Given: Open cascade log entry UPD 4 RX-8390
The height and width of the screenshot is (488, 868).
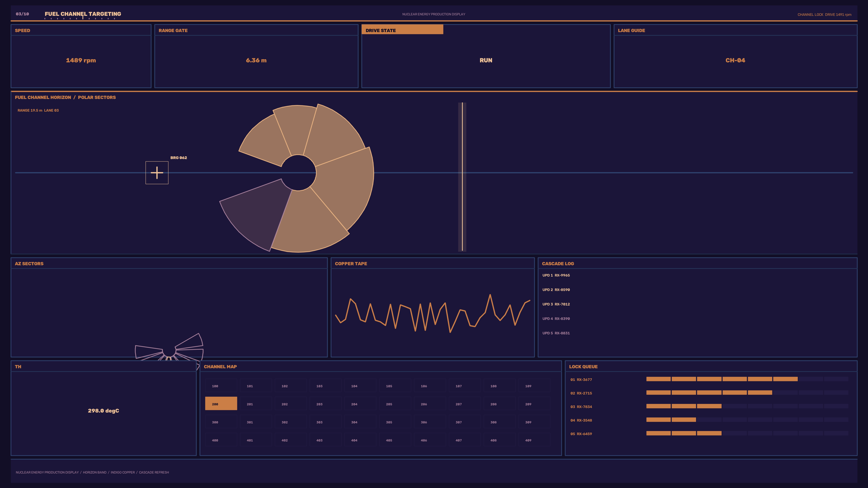Looking at the screenshot, I should (x=556, y=319).
